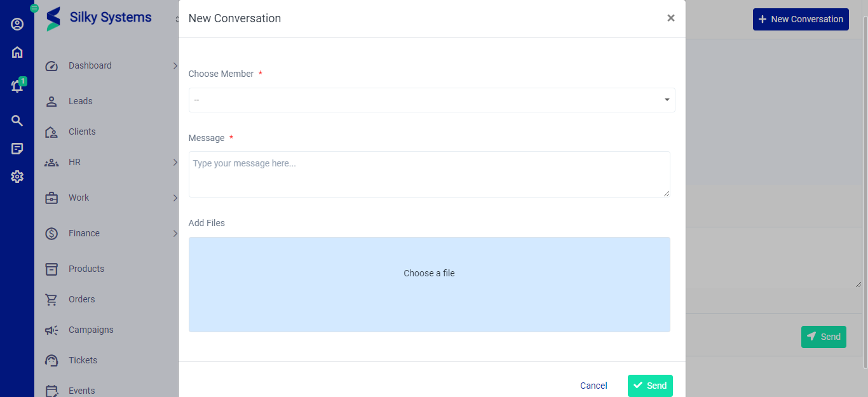The image size is (868, 397).
Task: Cancel the new conversation dialog
Action: [x=593, y=386]
